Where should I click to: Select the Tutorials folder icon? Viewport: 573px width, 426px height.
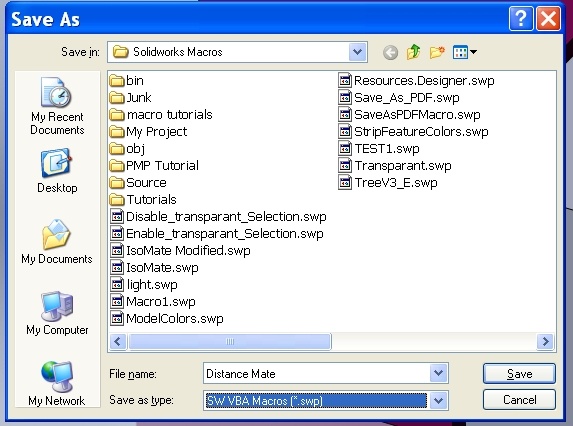pos(117,199)
